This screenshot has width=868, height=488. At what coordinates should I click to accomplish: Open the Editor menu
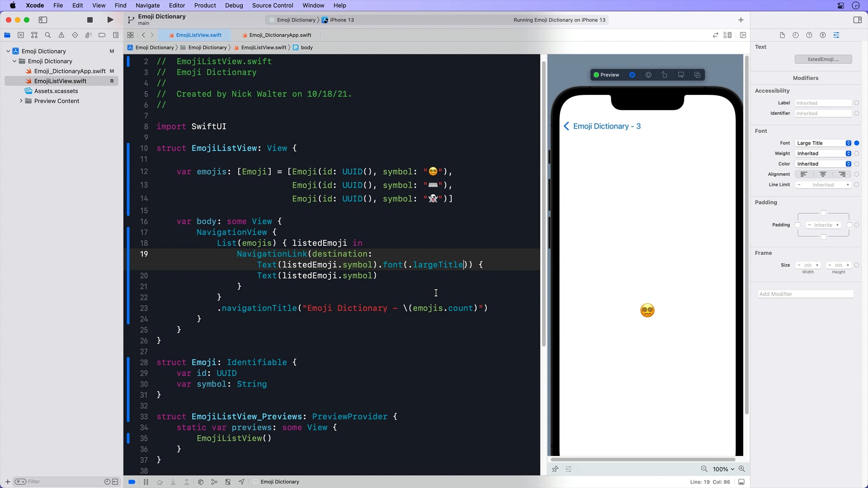coord(177,5)
